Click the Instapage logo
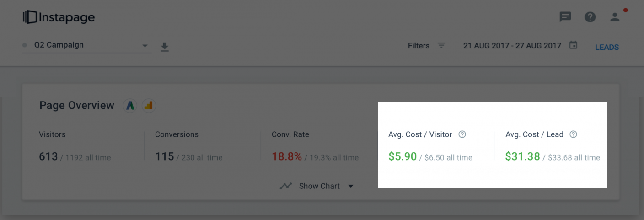This screenshot has height=220, width=644. pyautogui.click(x=59, y=17)
